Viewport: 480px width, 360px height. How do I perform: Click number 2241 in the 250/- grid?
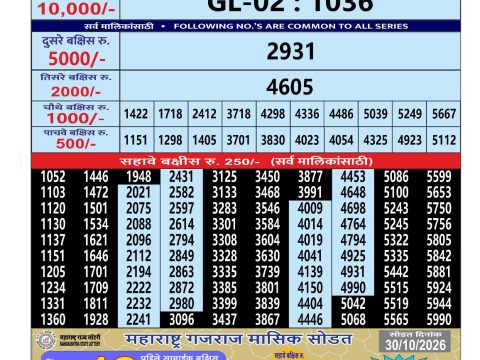coord(139,320)
